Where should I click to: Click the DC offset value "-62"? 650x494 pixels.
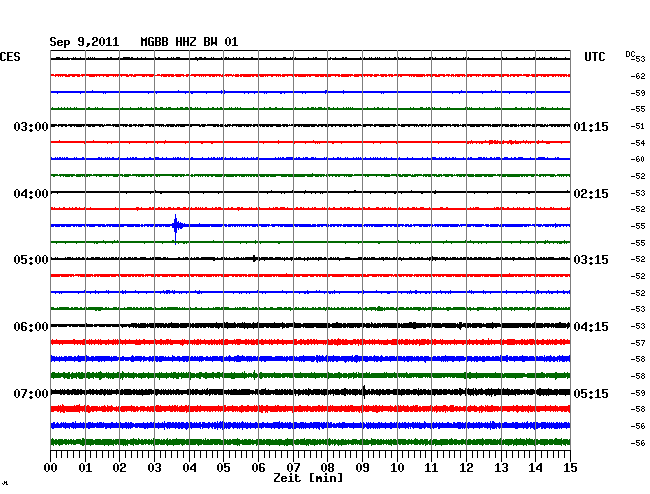(638, 76)
